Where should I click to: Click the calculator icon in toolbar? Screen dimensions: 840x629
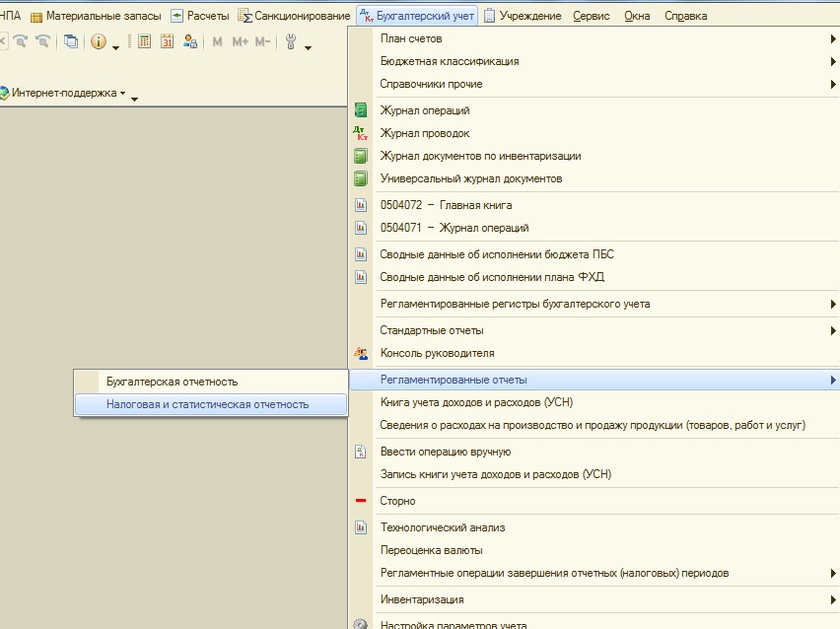click(x=144, y=41)
